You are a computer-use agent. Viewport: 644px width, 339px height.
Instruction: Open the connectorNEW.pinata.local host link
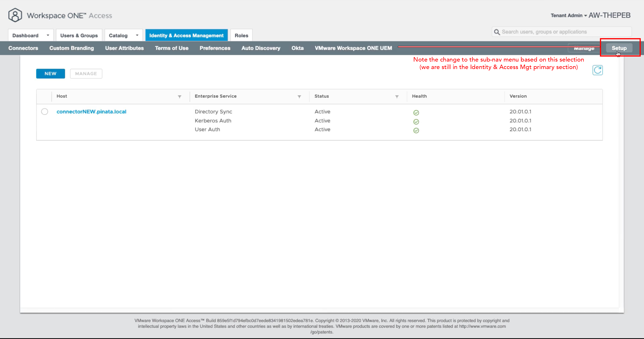[91, 112]
